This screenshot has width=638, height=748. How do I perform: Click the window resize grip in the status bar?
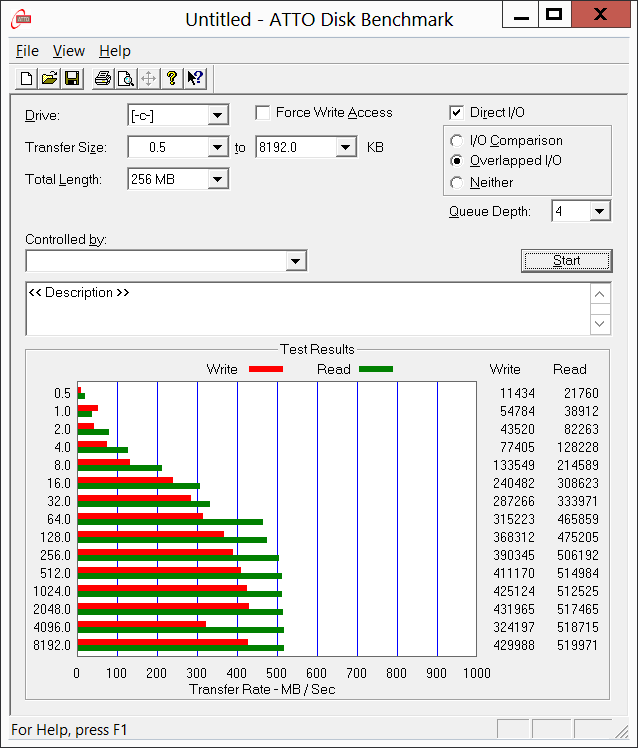pos(621,730)
